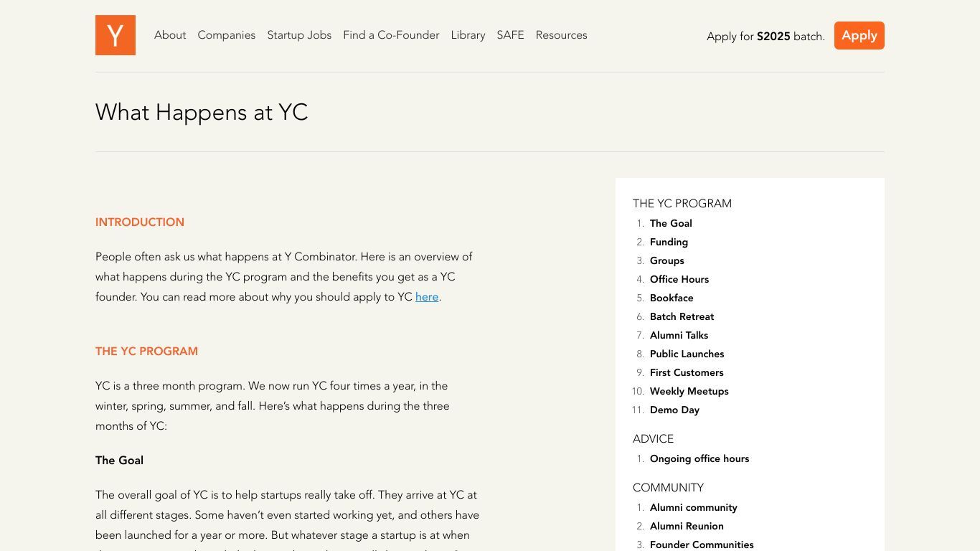
Task: Select Founder Communities sidebar link
Action: point(702,545)
